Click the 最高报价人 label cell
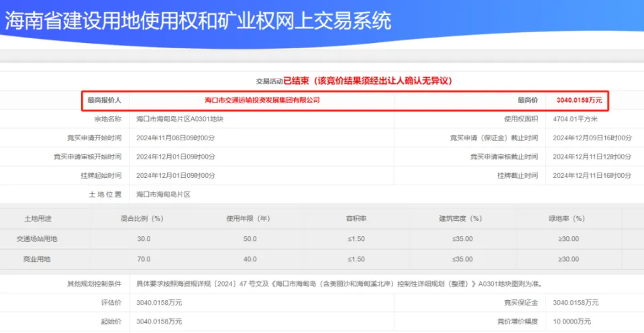The height and width of the screenshot is (333, 644). tap(104, 100)
